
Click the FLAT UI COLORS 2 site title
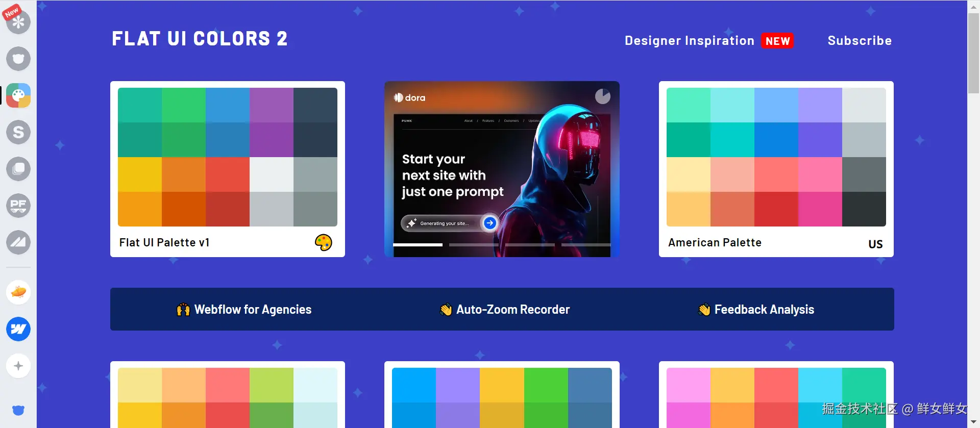click(x=200, y=39)
